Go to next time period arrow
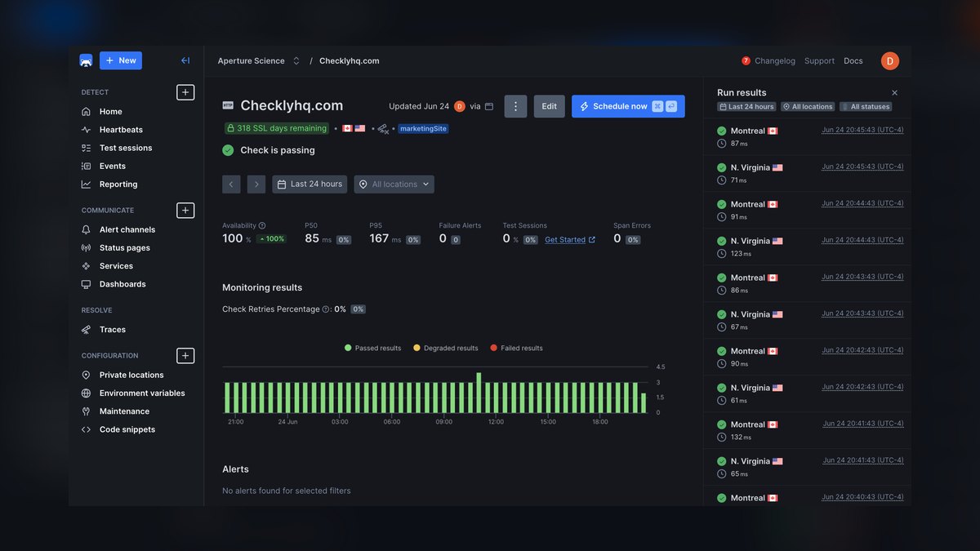980x551 pixels. 256,184
